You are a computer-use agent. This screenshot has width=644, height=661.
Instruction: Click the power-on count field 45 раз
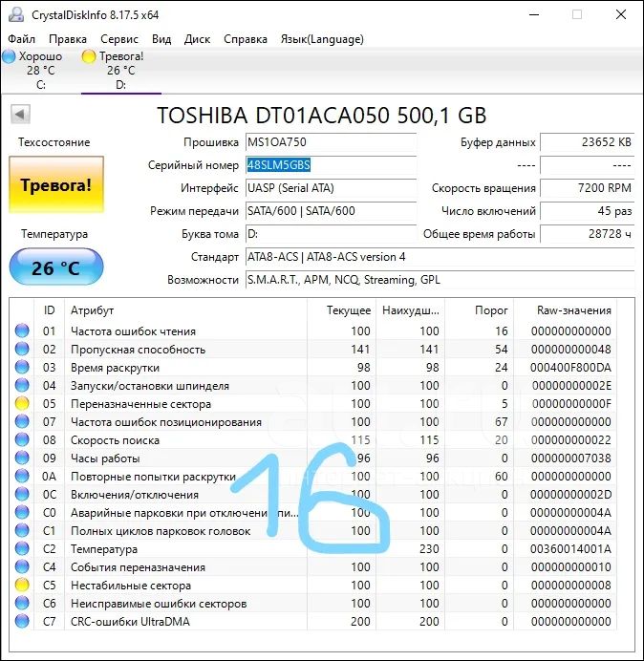click(587, 210)
